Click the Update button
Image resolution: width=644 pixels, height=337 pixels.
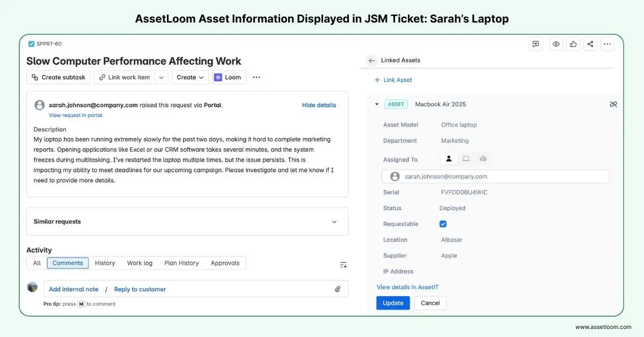pos(393,303)
